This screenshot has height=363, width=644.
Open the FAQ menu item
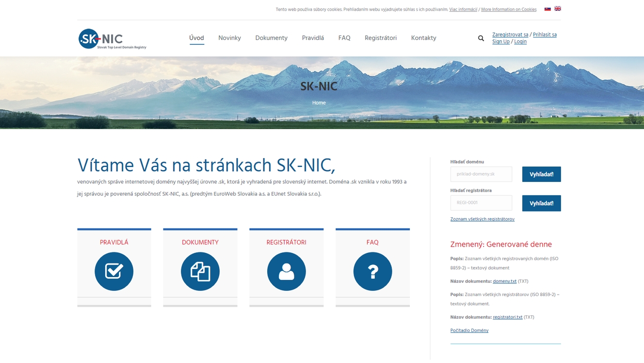344,38
